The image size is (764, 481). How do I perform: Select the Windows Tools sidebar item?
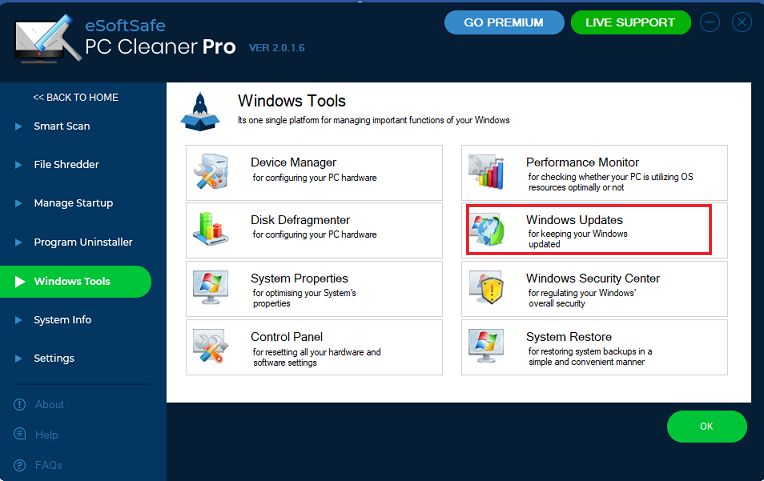click(76, 282)
